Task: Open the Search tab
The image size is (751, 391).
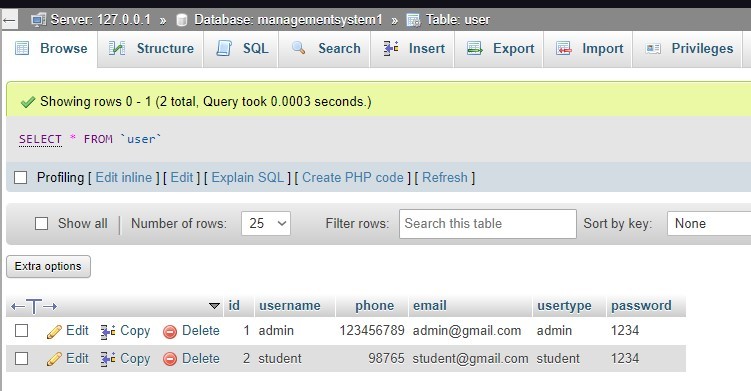Action: point(325,48)
